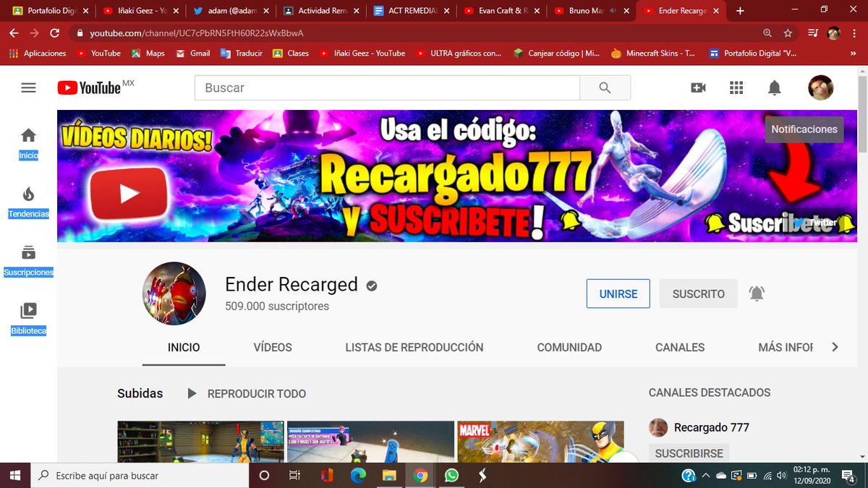Image resolution: width=868 pixels, height=488 pixels.
Task: Open Suscripciones in the sidebar
Action: (x=28, y=261)
